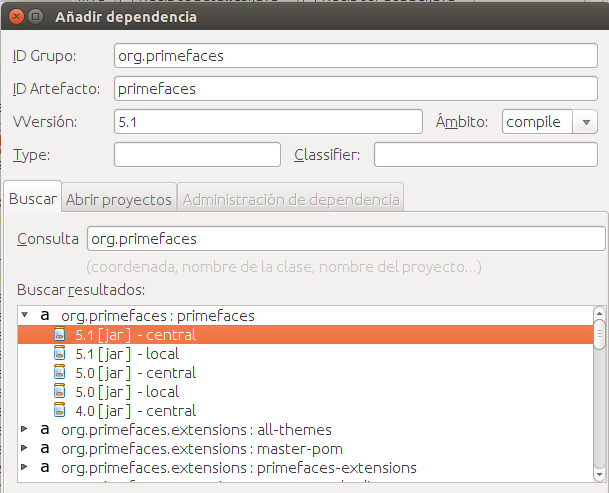Click the results scrollbar thumb
The width and height of the screenshot is (609, 493).
[599, 334]
